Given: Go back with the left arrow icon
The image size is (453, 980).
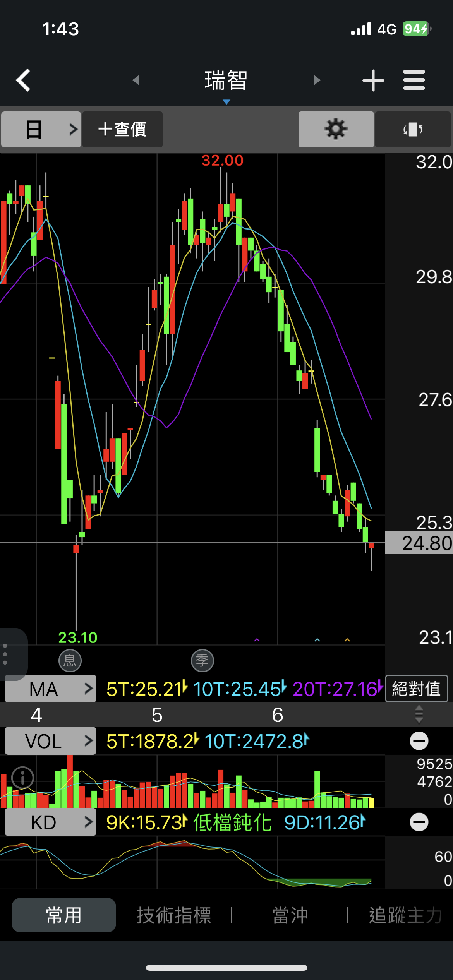Looking at the screenshot, I should (23, 80).
